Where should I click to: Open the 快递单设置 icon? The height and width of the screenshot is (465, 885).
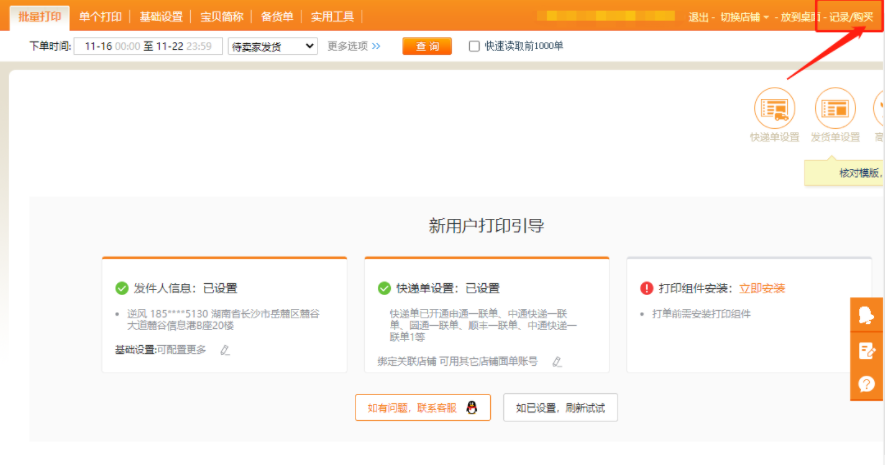774,108
